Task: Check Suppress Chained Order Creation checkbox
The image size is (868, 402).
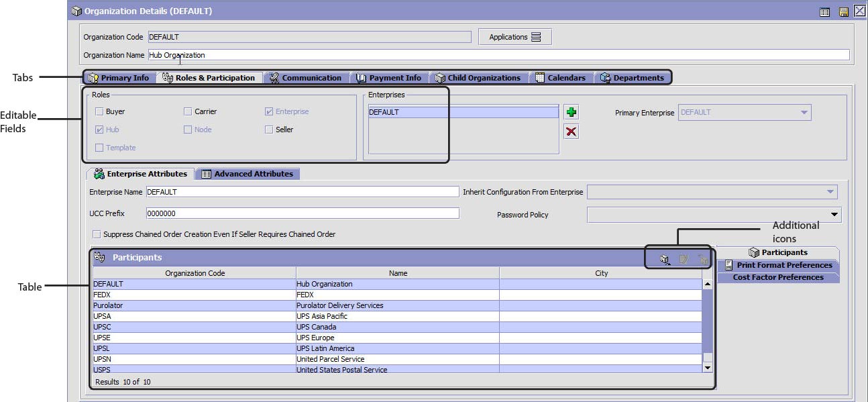Action: pos(97,234)
